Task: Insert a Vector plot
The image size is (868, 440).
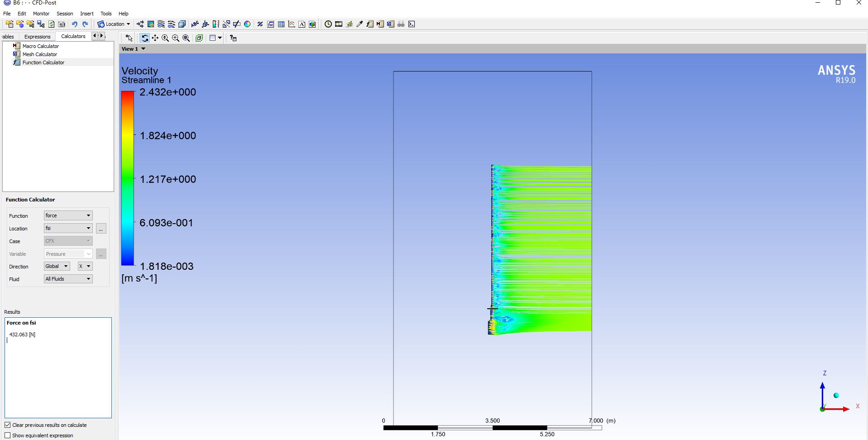Action: [140, 24]
